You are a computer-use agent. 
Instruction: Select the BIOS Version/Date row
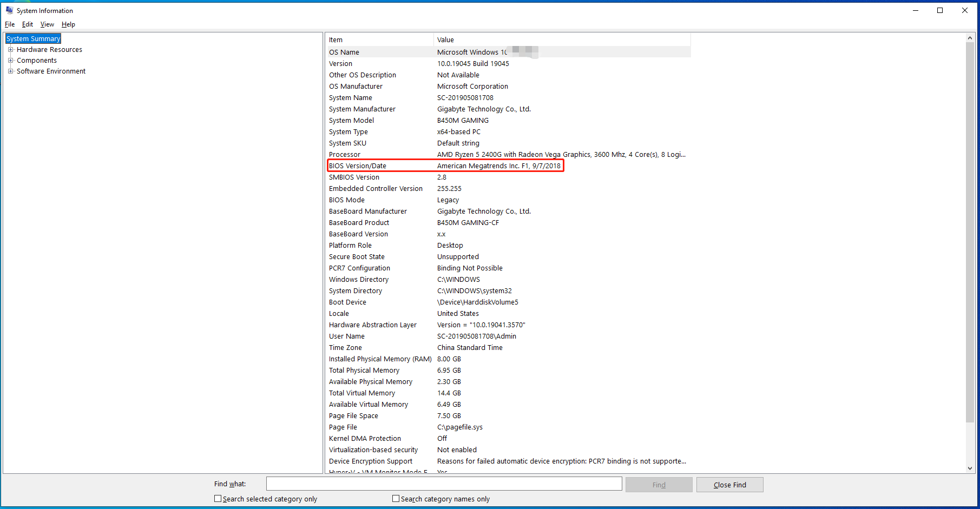508,166
